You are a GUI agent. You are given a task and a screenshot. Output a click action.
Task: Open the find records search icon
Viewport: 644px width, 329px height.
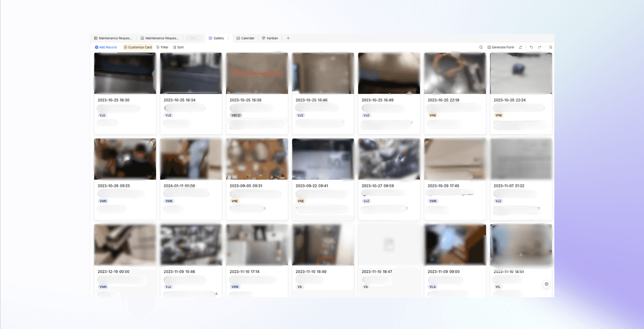tap(550, 47)
